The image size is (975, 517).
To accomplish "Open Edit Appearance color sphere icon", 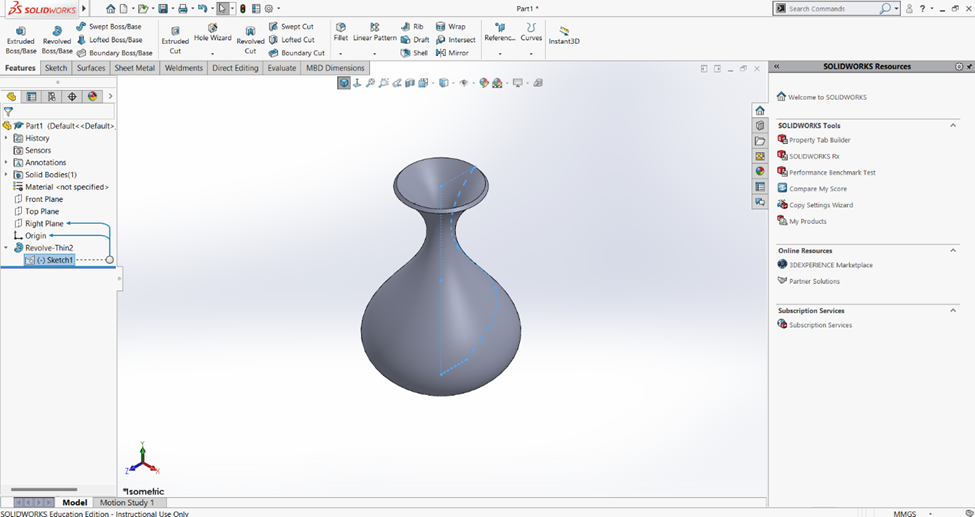I will tap(484, 83).
